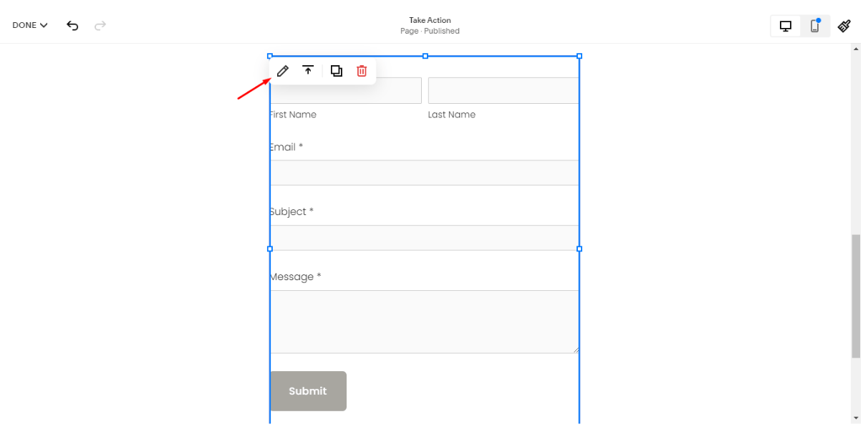The image size is (868, 437).
Task: Expand the DONE dropdown menu
Action: pos(29,24)
